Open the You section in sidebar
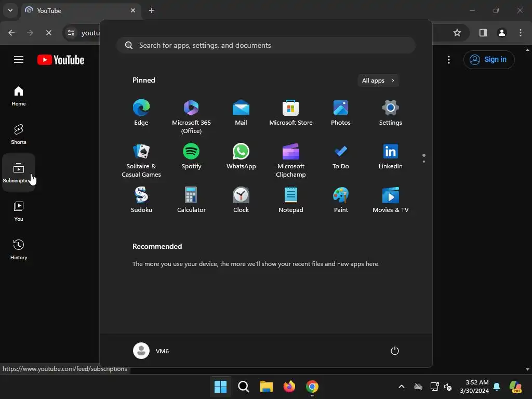Image resolution: width=532 pixels, height=399 pixels. [x=19, y=211]
